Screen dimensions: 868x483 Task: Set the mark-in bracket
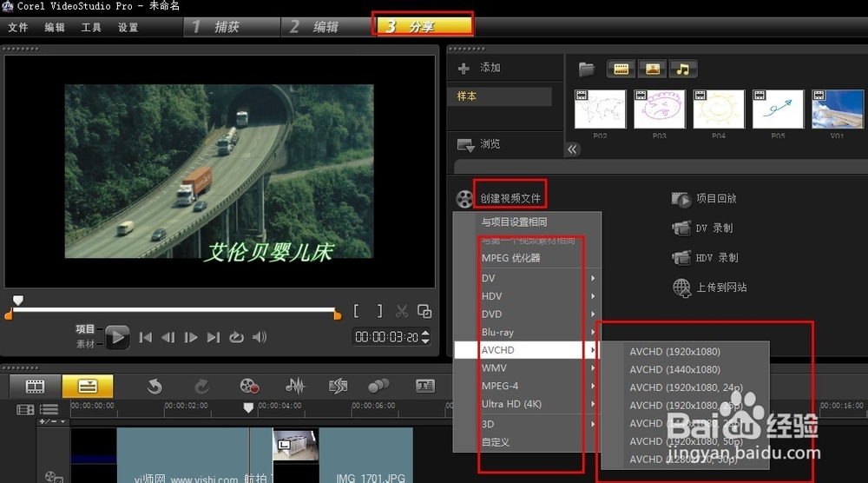357,312
